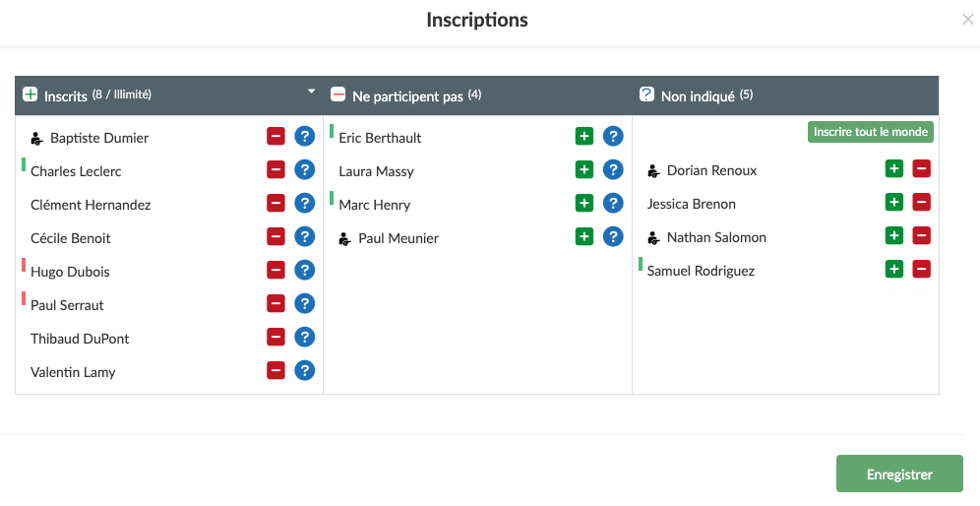Register Dorian Renoux with the green plus
The height and width of the screenshot is (506, 980).
[893, 169]
